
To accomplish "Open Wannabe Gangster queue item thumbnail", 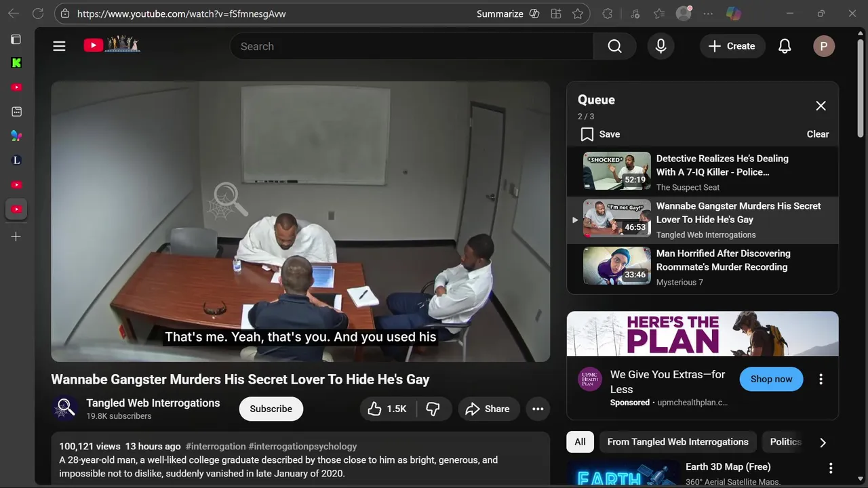I will (x=616, y=218).
